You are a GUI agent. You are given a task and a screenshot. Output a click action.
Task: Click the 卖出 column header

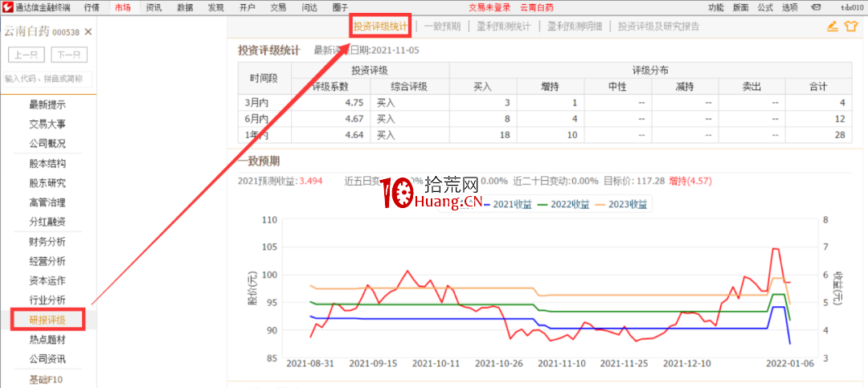pos(751,86)
